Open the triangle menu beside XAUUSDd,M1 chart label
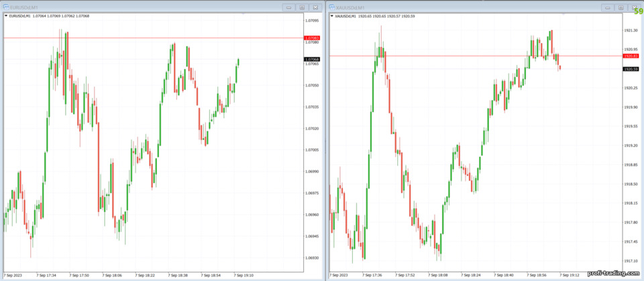Image resolution: width=644 pixels, height=281 pixels. click(x=332, y=16)
